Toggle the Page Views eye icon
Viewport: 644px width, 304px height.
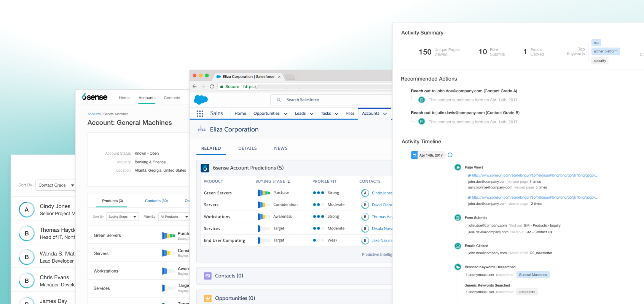point(458,167)
